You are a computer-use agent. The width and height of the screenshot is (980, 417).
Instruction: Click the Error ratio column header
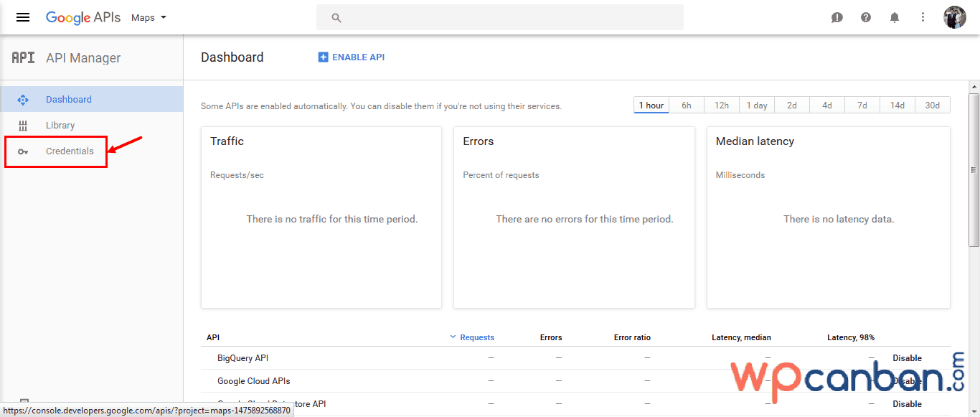point(632,337)
